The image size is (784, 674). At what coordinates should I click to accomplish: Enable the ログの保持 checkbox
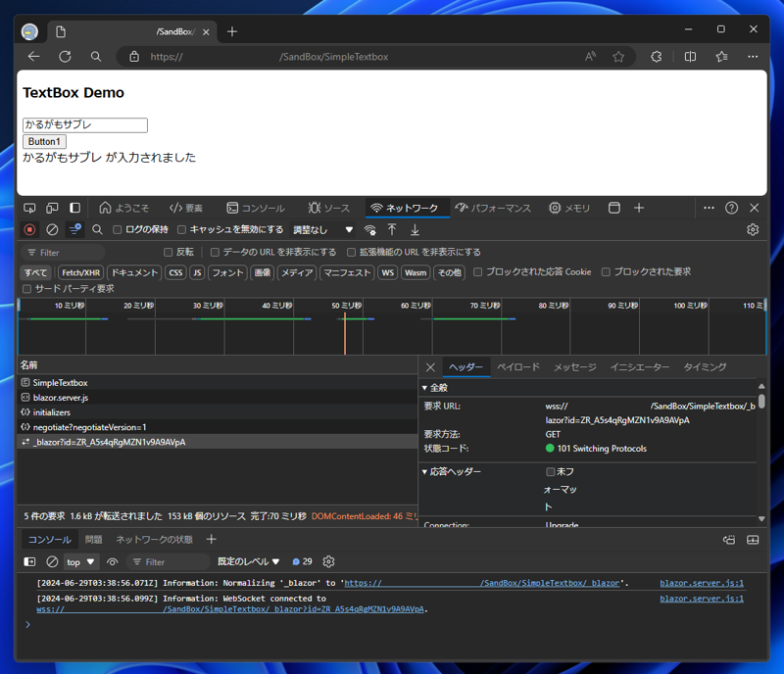pos(117,229)
